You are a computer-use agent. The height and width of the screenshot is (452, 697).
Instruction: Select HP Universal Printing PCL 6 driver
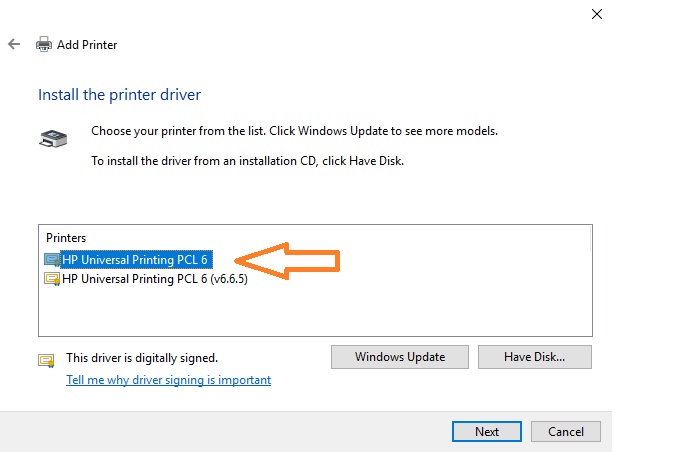tap(135, 260)
